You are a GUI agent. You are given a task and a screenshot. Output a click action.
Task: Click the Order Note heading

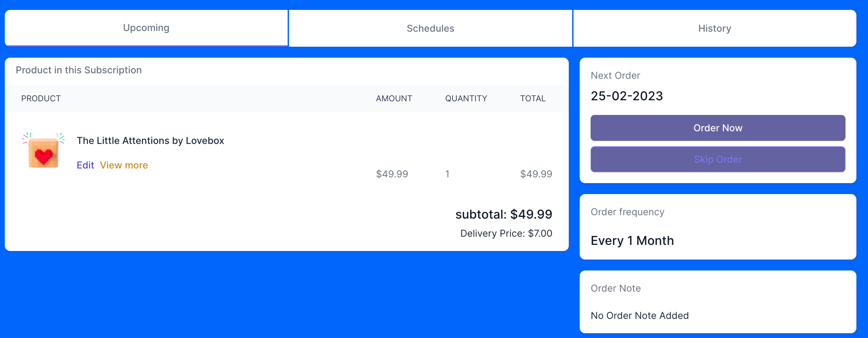pyautogui.click(x=616, y=288)
